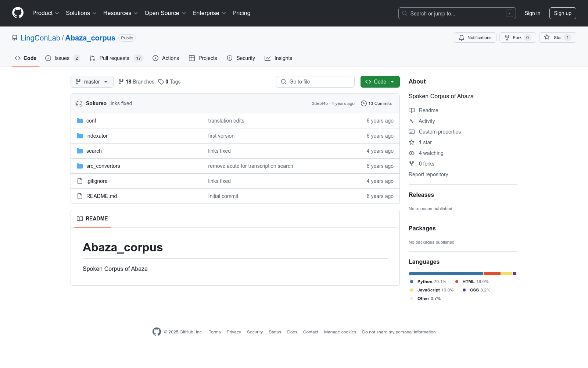588x368 pixels.
Task: Click the Search or jump to field
Action: point(457,13)
